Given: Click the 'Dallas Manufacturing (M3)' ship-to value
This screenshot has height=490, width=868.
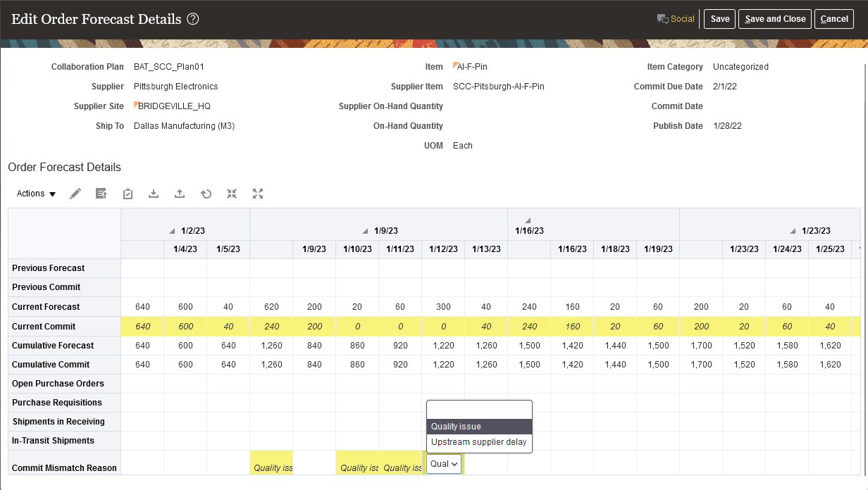Looking at the screenshot, I should point(184,126).
